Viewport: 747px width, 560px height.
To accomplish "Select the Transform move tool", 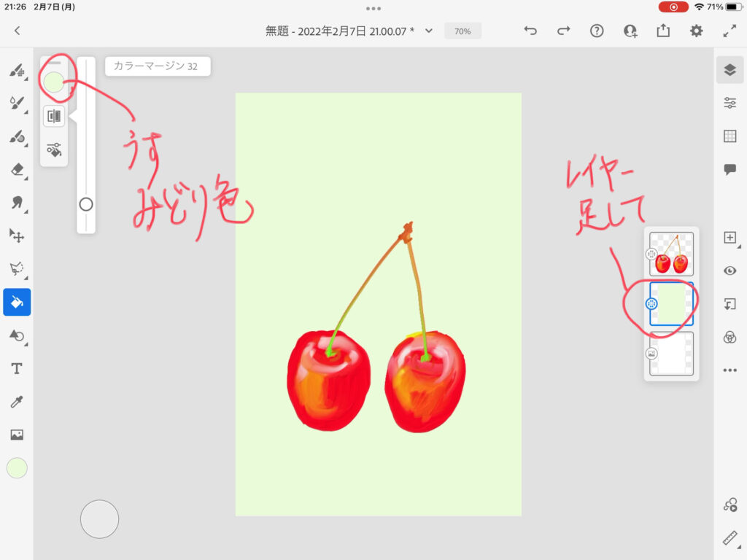I will [x=16, y=236].
